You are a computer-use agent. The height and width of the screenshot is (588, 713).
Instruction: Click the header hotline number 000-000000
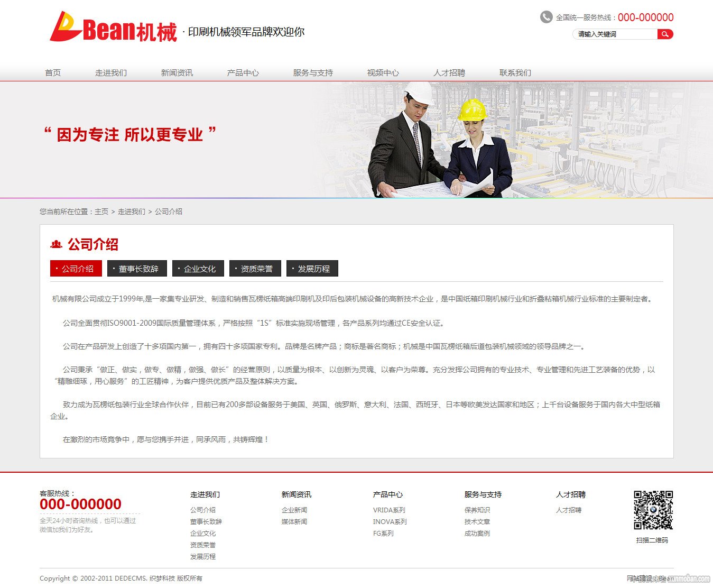[646, 17]
